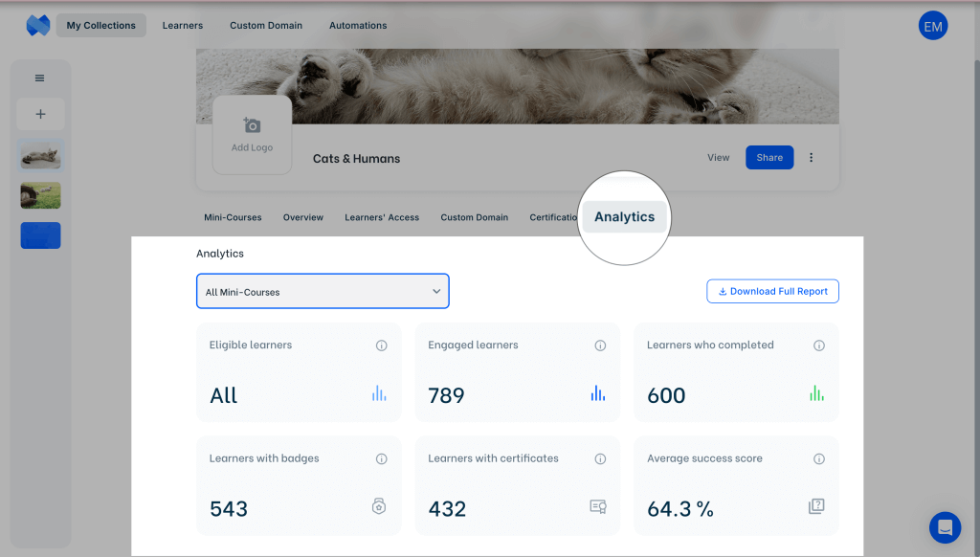Click the Add Logo placeholder box
Viewport: 980px width, 557px height.
(252, 135)
